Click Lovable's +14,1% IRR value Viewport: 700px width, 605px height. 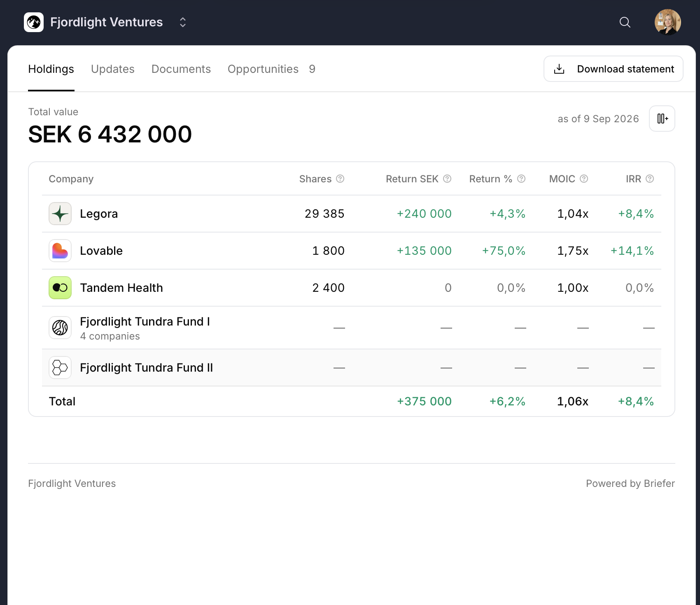click(632, 251)
